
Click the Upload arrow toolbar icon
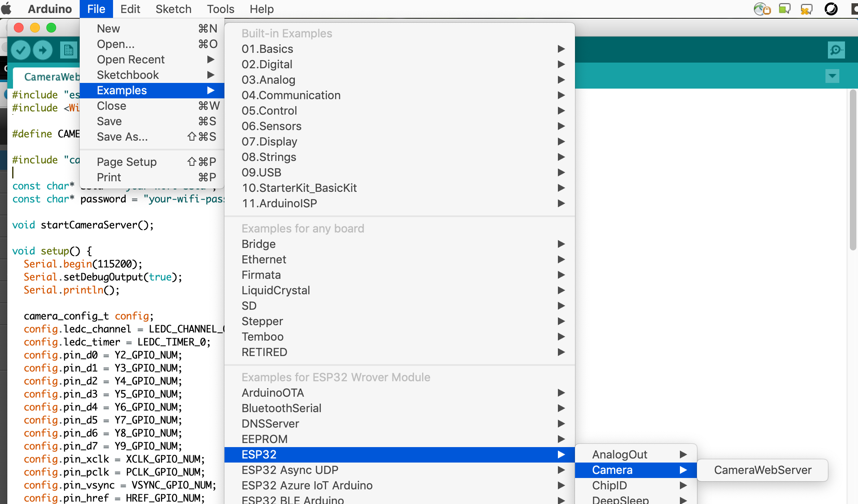click(x=43, y=50)
